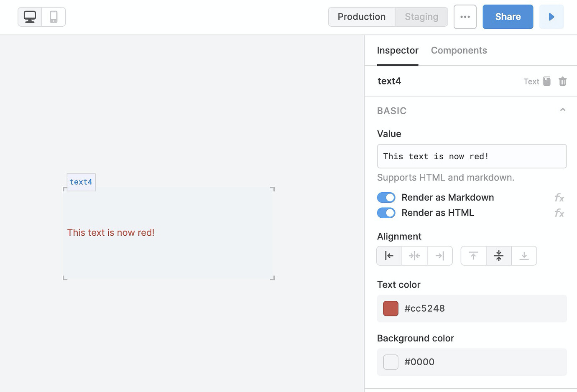The height and width of the screenshot is (392, 577).
Task: Switch to desktop preview mode
Action: click(29, 17)
